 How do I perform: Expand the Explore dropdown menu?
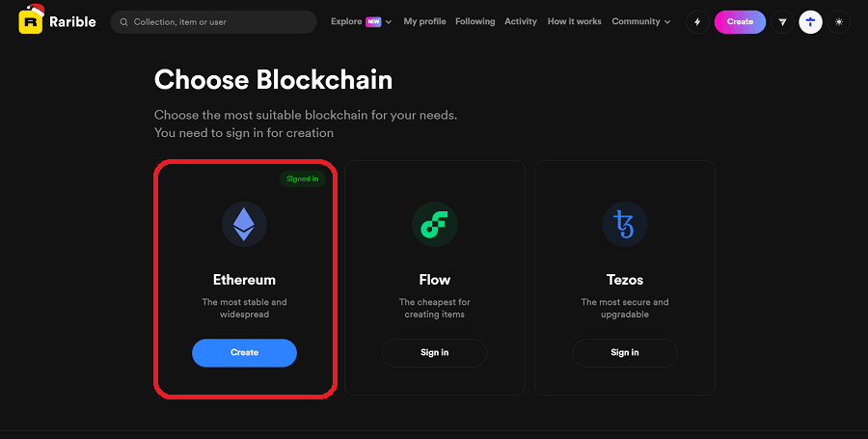[361, 21]
